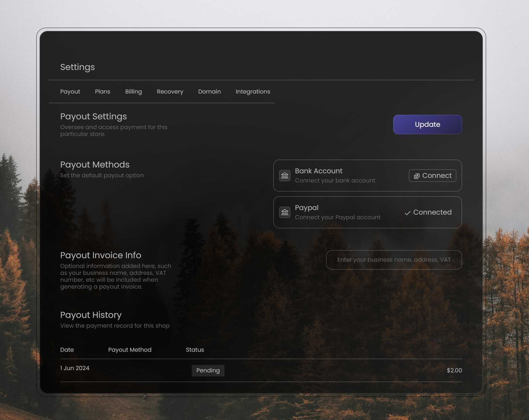Click the Payout Methods heading
529x420 pixels.
click(95, 165)
